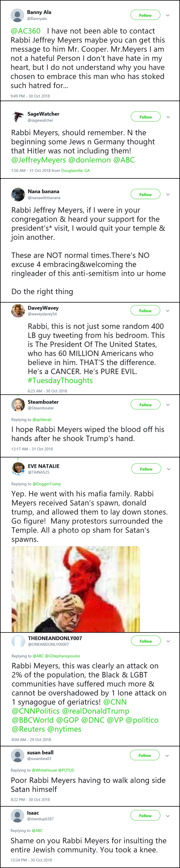
Task: Open the red devil image in Eve's tweet
Action: pyautogui.click(x=76, y=589)
